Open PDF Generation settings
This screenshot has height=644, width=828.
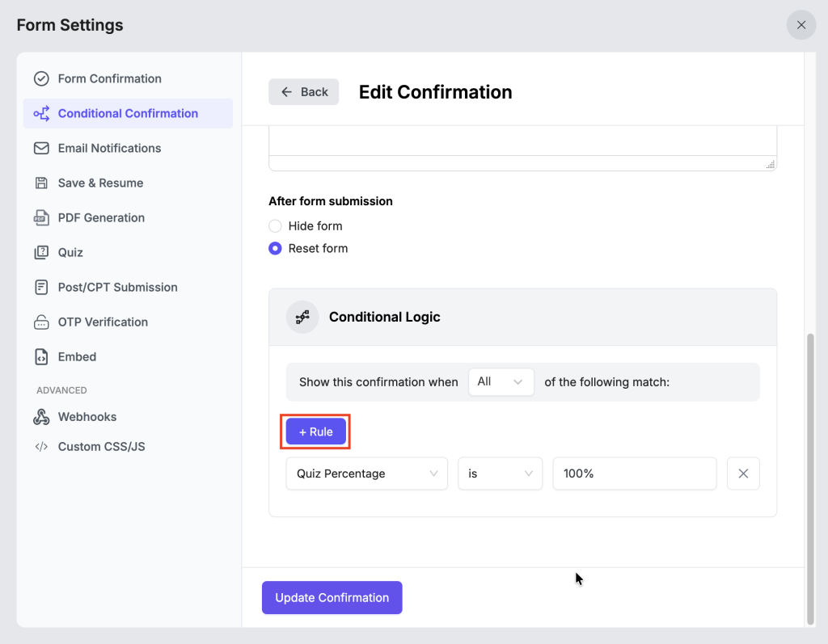[128, 218]
